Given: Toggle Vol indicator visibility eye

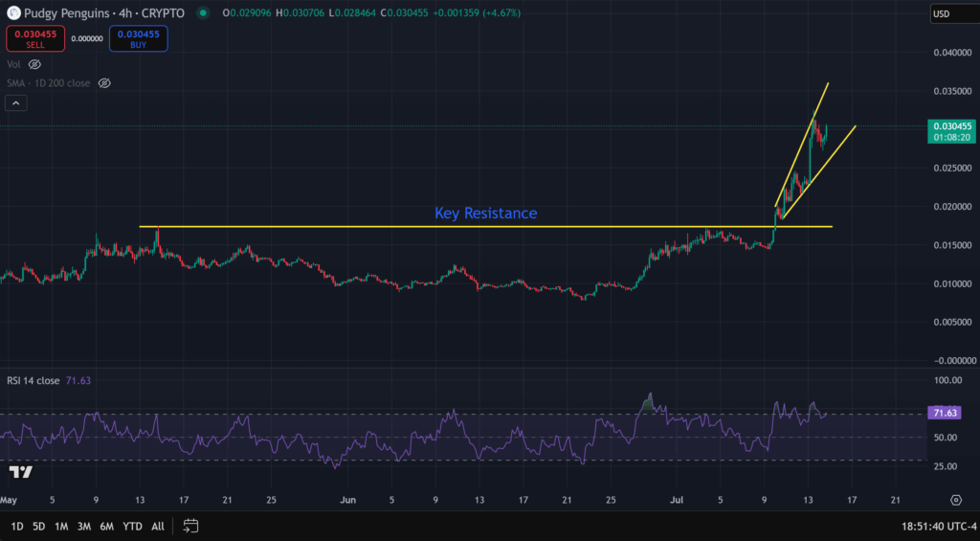Looking at the screenshot, I should [x=34, y=64].
